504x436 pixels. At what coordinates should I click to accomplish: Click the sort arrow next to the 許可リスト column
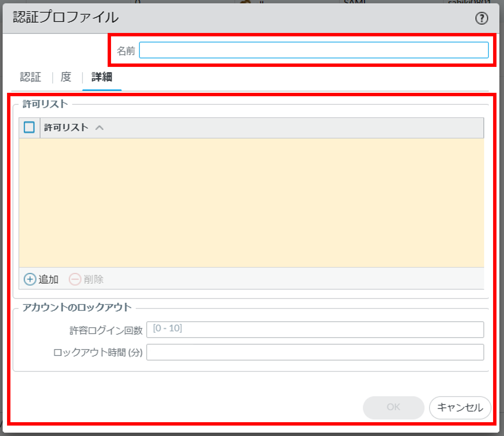[x=99, y=127]
